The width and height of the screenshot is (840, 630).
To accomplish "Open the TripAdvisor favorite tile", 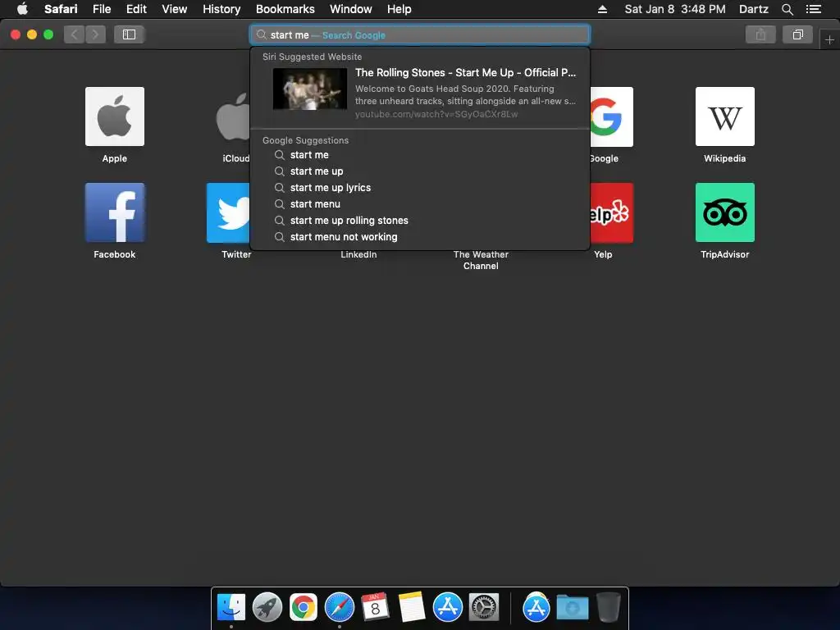I will click(x=725, y=212).
